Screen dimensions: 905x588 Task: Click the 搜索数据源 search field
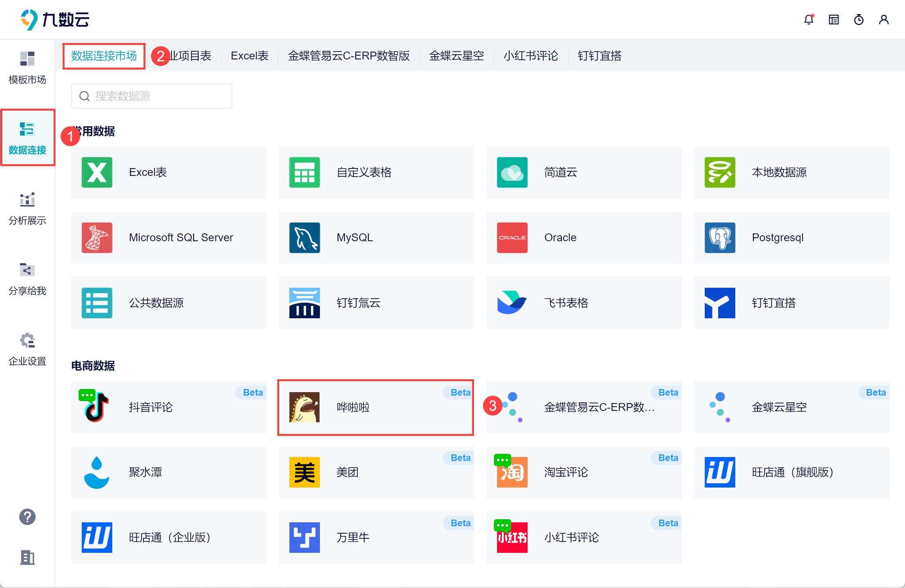pyautogui.click(x=152, y=96)
